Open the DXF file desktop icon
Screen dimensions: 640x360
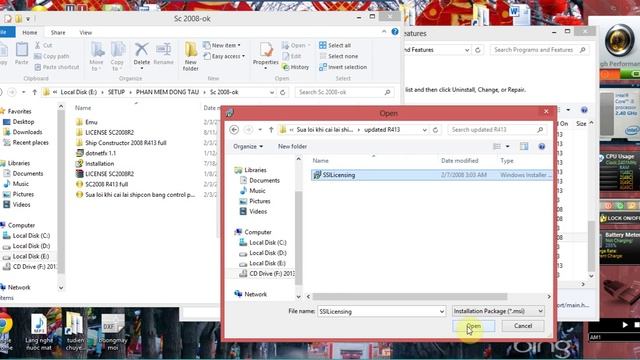click(113, 331)
